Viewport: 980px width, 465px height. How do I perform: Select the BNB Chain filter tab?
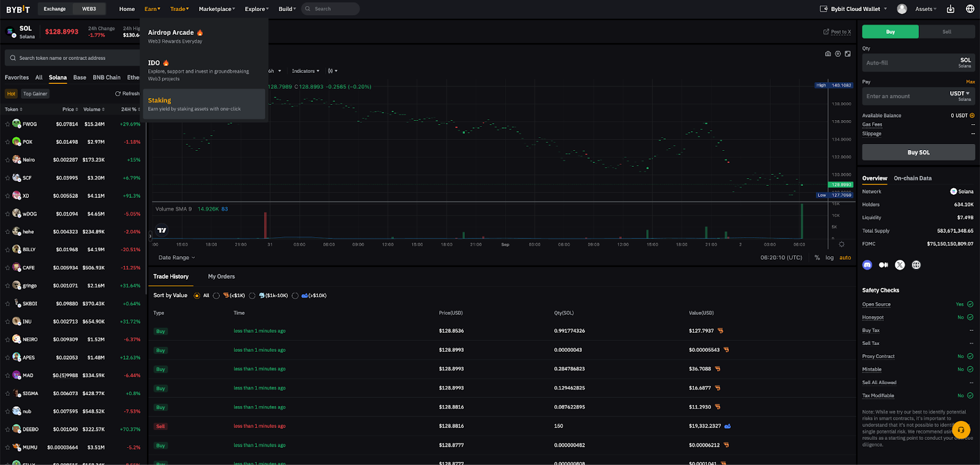pos(107,78)
